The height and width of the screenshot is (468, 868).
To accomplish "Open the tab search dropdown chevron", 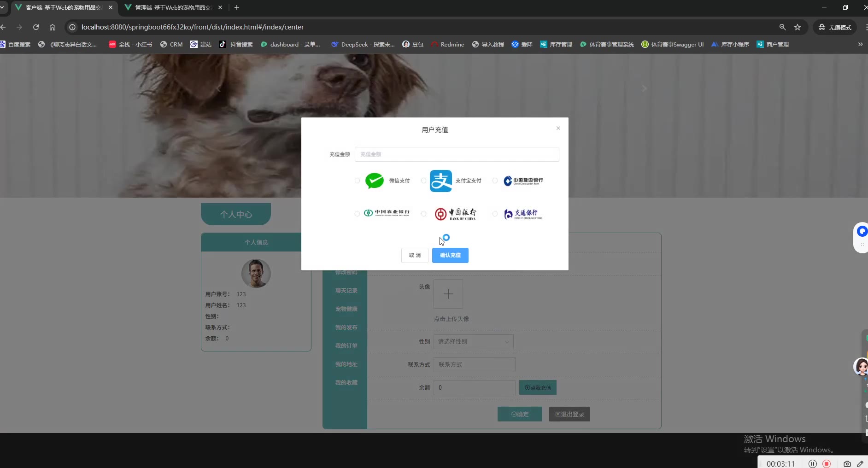I will [x=2, y=7].
